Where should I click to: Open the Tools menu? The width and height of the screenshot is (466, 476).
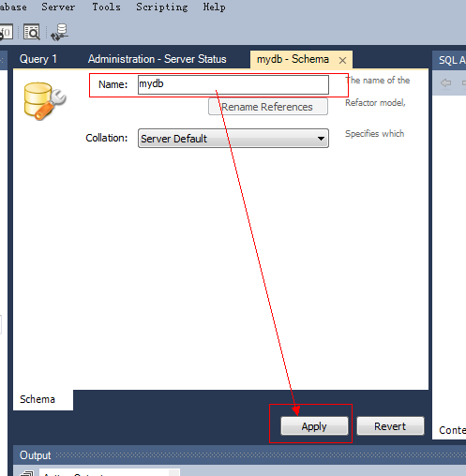(106, 7)
